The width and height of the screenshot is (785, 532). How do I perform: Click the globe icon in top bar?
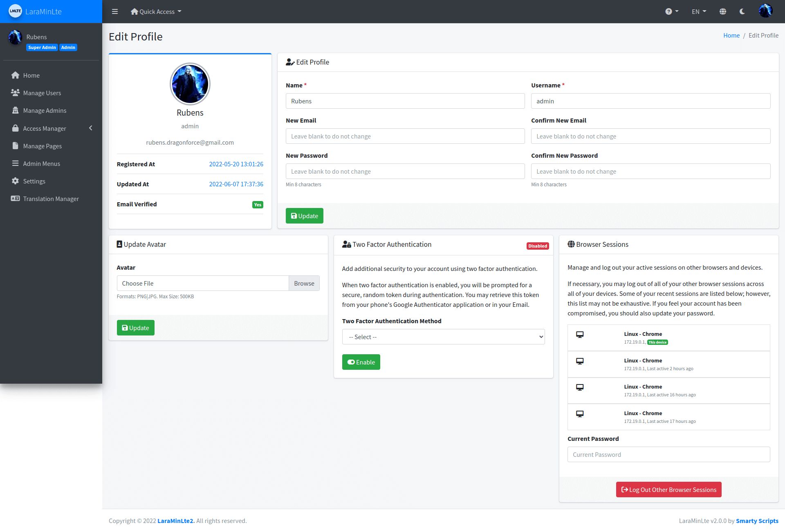point(723,11)
